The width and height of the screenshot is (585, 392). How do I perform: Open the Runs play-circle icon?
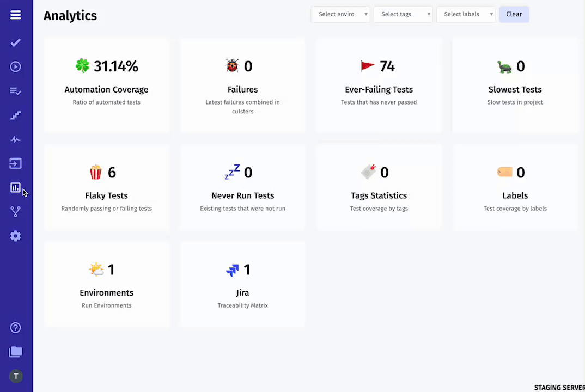pyautogui.click(x=15, y=67)
